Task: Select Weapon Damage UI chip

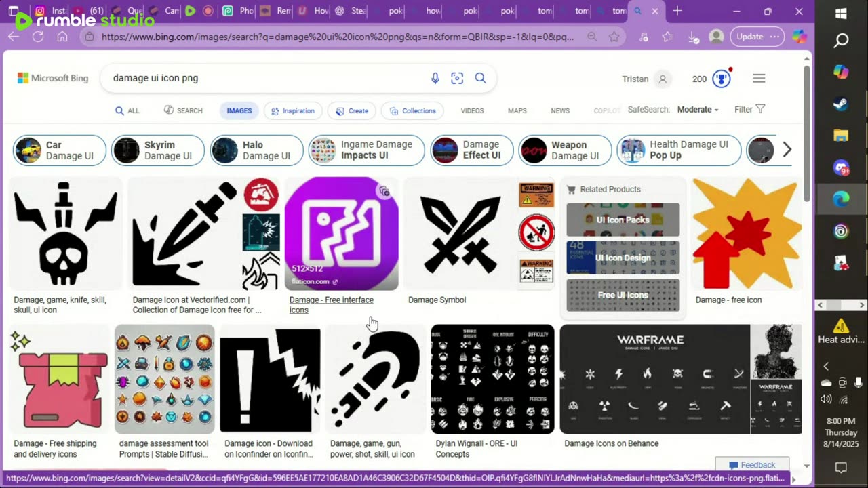Action: point(565,150)
